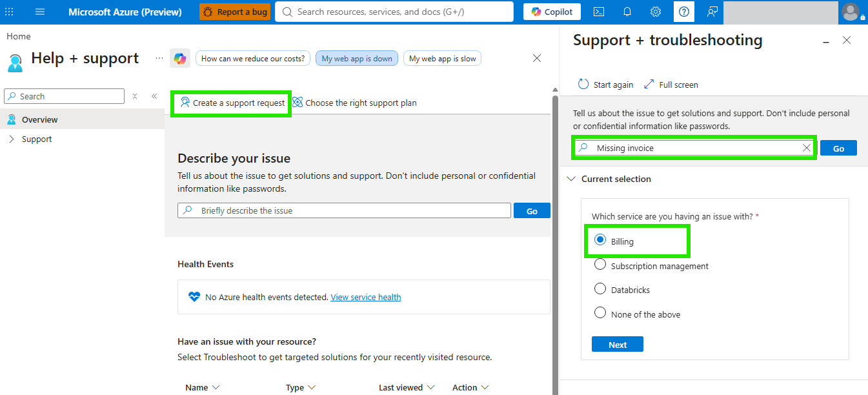Screen dimensions: 868x395
Task: Click the View service health link
Action: (366, 297)
